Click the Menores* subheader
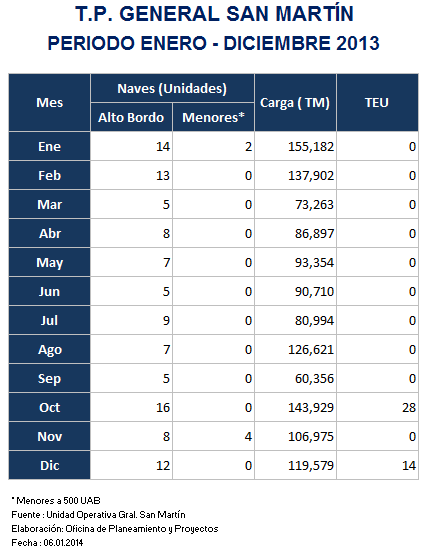The width and height of the screenshot is (432, 552). 213,117
